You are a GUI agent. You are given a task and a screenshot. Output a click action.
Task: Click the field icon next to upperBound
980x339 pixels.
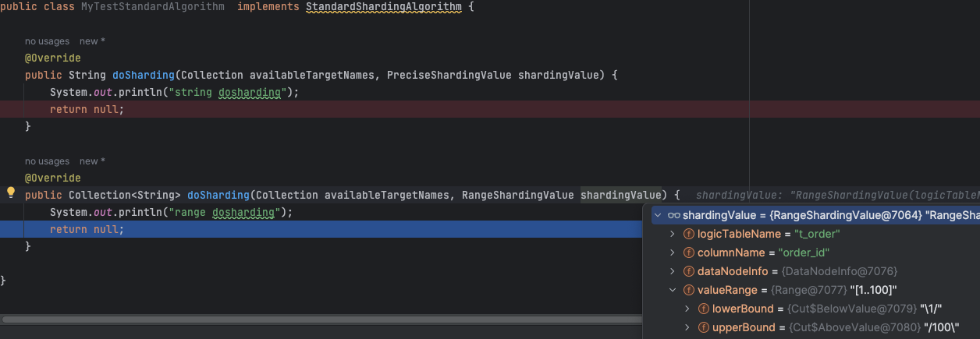704,327
